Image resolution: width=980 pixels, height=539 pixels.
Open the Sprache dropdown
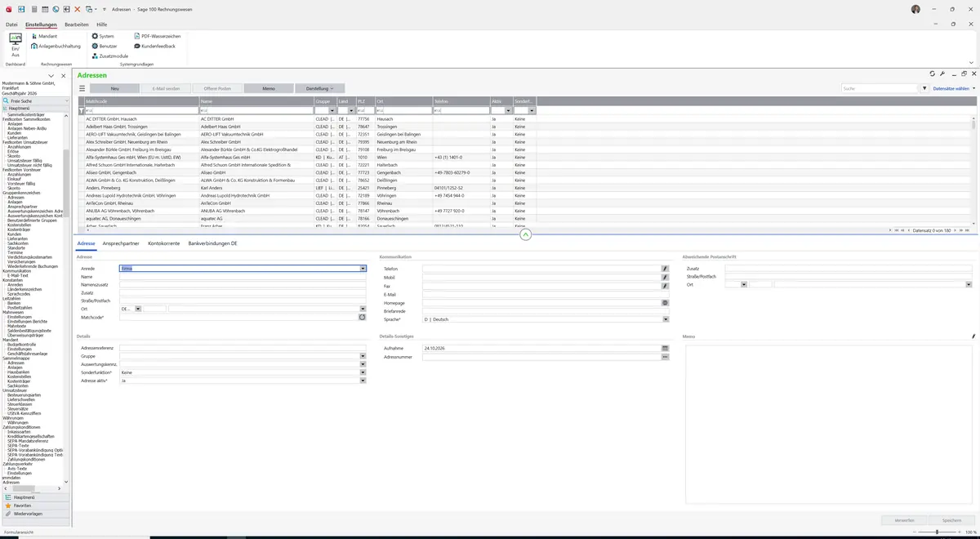click(666, 319)
